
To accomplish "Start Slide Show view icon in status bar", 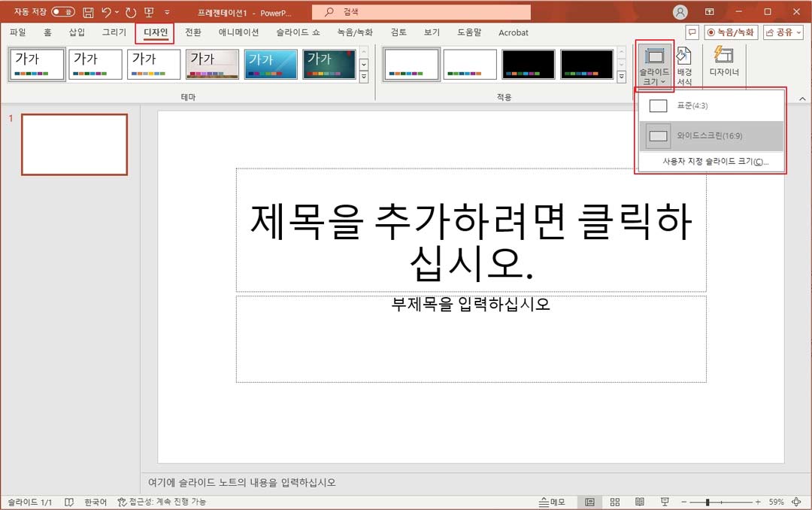I will [665, 502].
